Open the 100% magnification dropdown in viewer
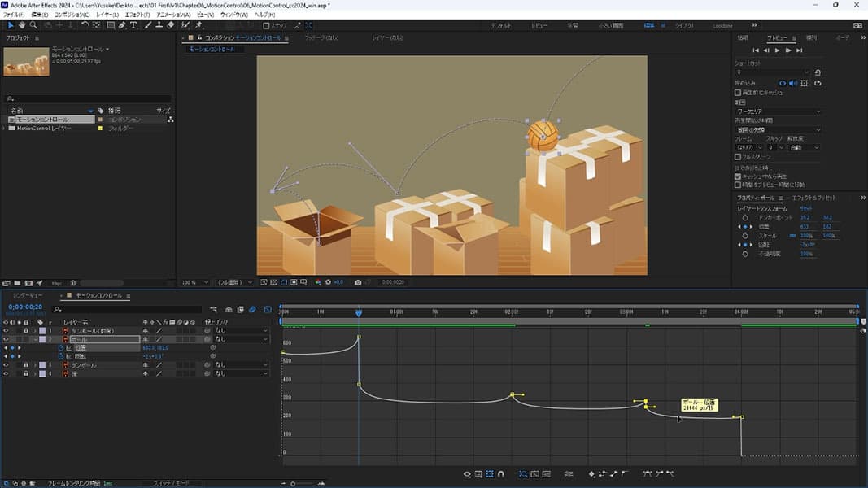Viewport: 868px width, 488px height. (x=195, y=282)
